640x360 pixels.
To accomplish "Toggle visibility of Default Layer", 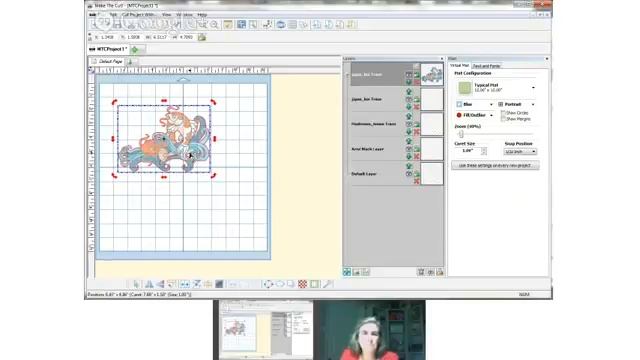I will pos(409,174).
